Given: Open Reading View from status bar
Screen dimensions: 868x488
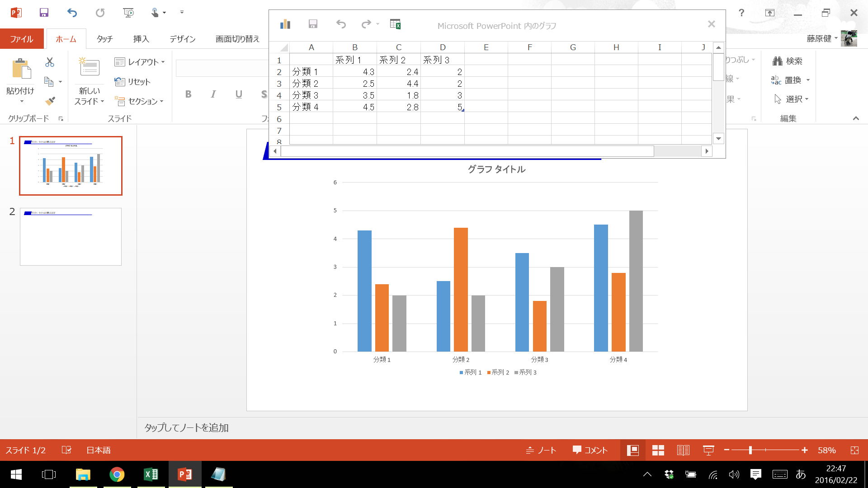Looking at the screenshot, I should [x=683, y=450].
